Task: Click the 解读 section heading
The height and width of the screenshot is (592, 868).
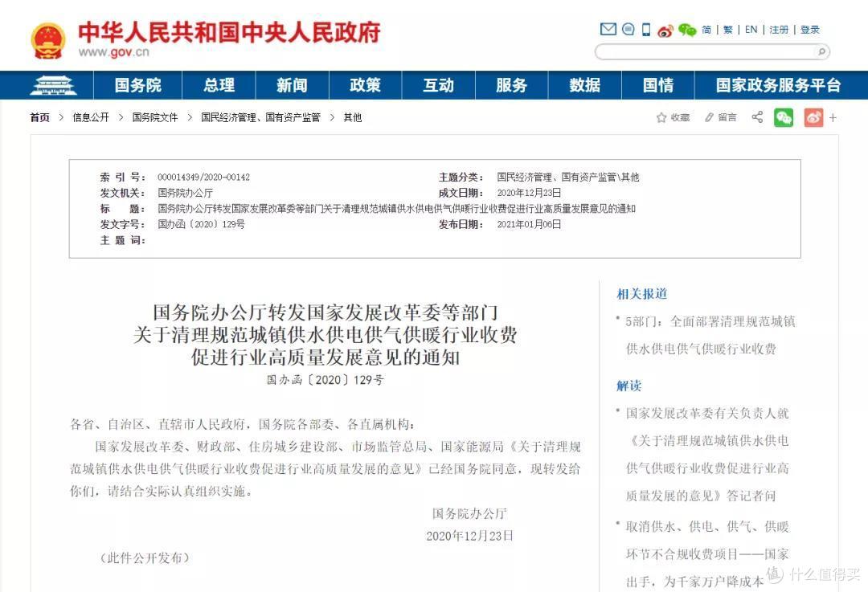Action: 628,386
